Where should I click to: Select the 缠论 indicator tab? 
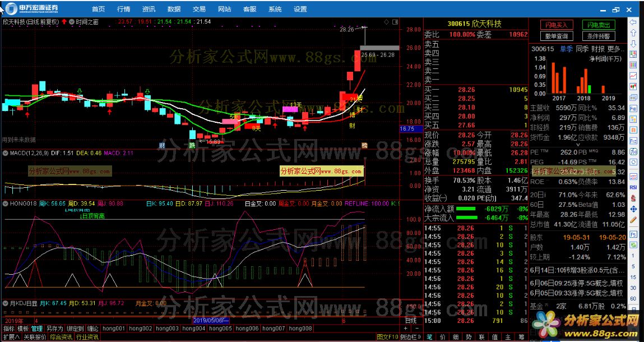tap(92, 329)
